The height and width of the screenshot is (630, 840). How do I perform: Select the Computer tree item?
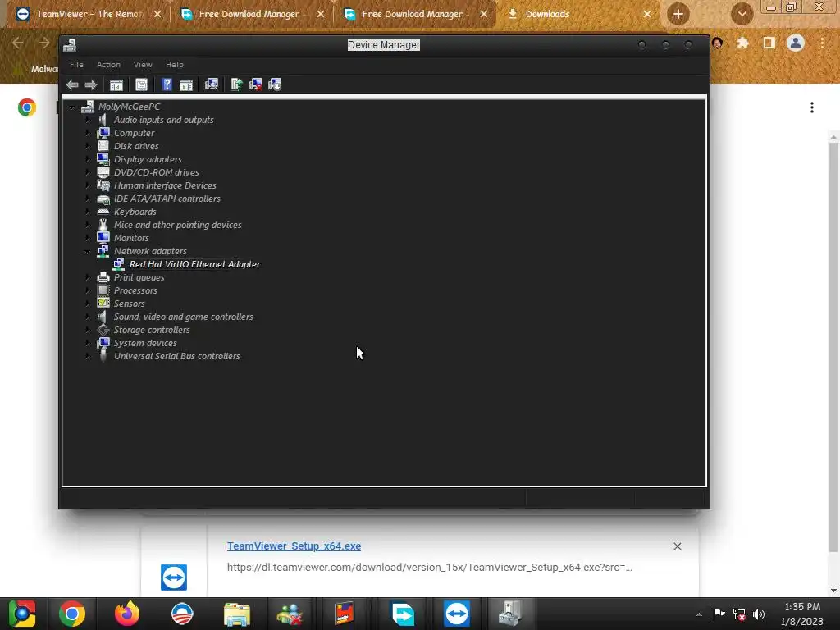pyautogui.click(x=134, y=133)
